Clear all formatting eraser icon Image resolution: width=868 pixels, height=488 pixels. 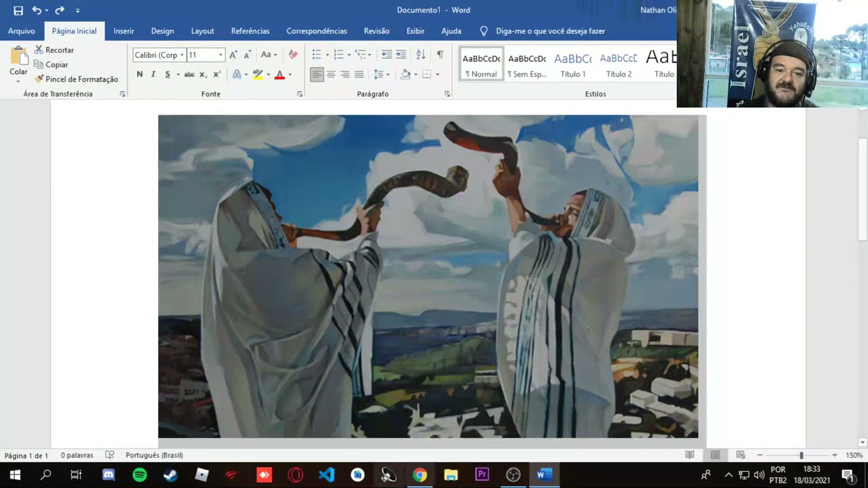point(293,55)
